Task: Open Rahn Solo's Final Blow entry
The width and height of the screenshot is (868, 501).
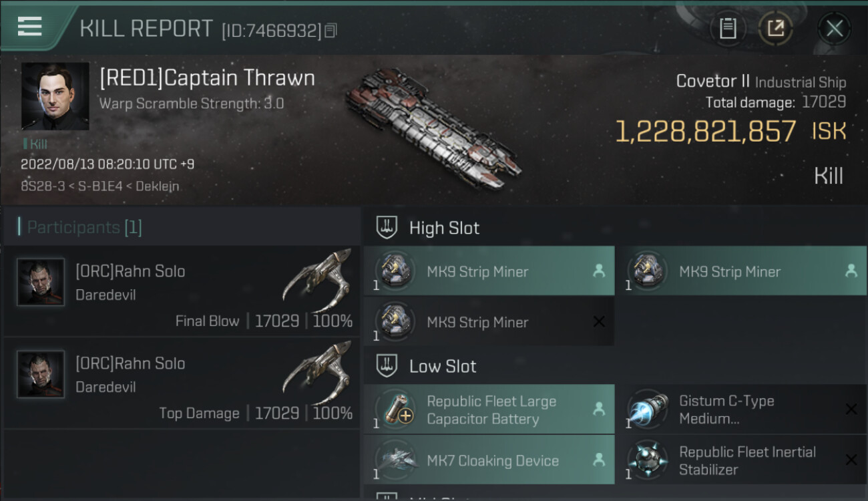Action: point(182,291)
